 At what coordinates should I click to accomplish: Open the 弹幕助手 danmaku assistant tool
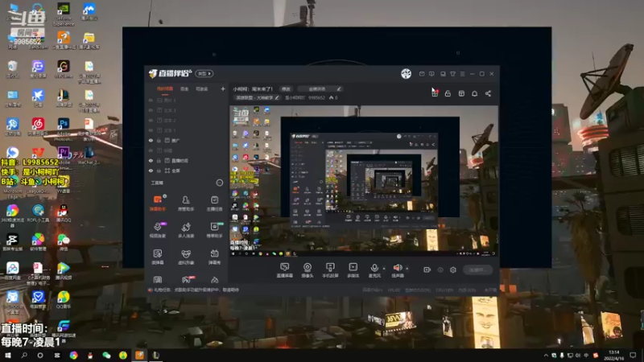158,203
